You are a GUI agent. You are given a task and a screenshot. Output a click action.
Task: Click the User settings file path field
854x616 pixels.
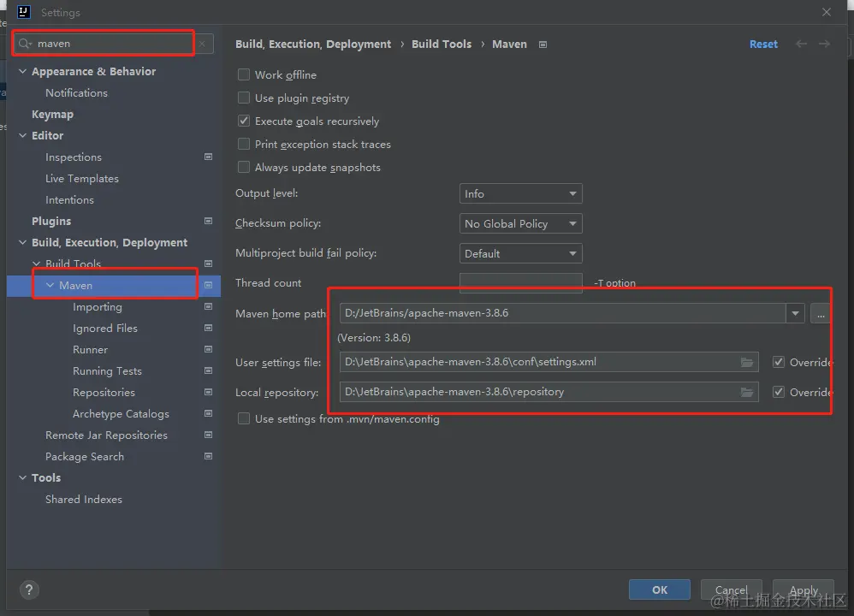coord(549,362)
